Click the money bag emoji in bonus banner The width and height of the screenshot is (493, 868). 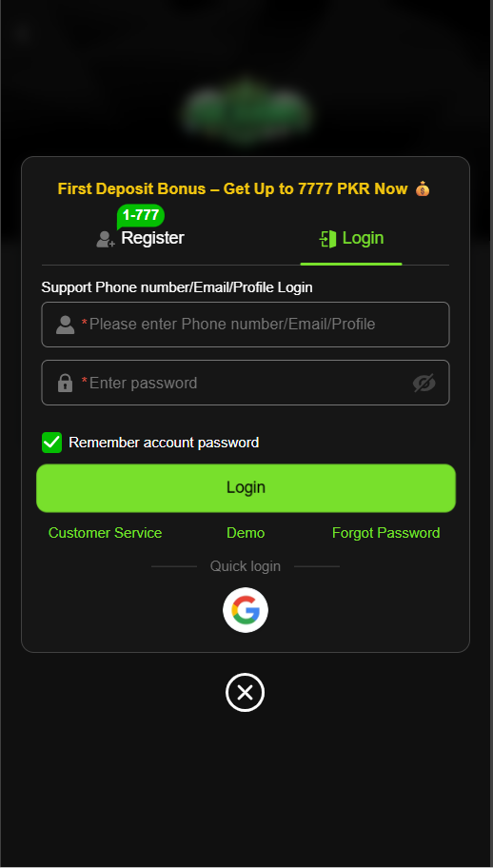click(x=423, y=189)
